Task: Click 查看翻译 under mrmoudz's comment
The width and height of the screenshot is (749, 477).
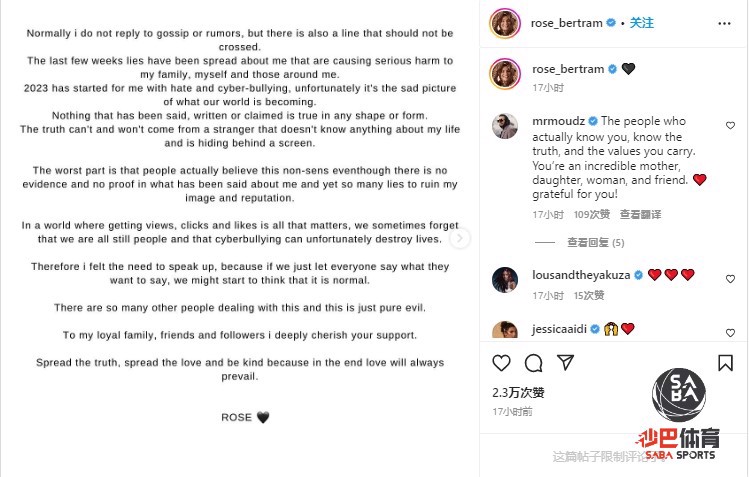Action: [640, 215]
